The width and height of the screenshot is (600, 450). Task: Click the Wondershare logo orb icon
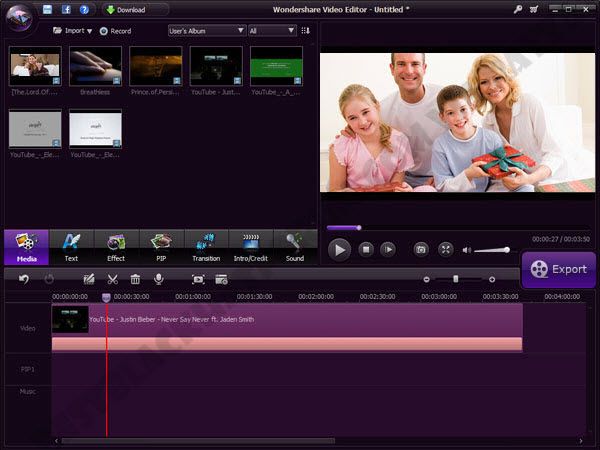[x=20, y=17]
